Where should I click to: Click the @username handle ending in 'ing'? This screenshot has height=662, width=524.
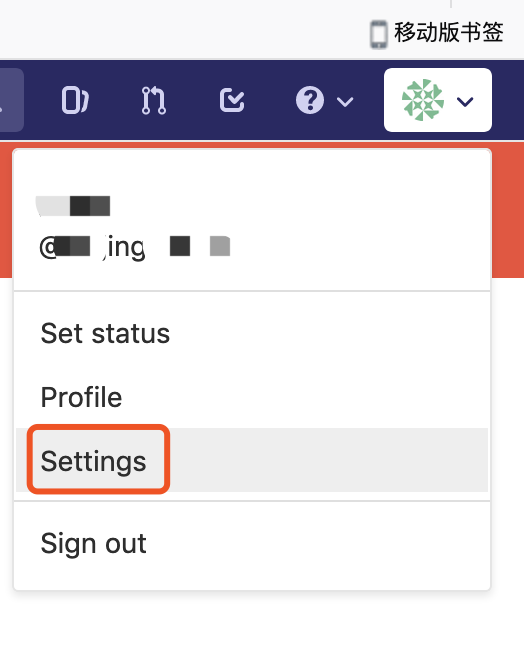pyautogui.click(x=135, y=247)
